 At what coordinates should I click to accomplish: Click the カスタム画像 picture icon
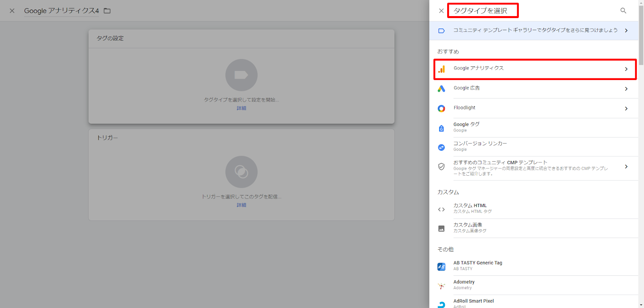[x=442, y=229]
